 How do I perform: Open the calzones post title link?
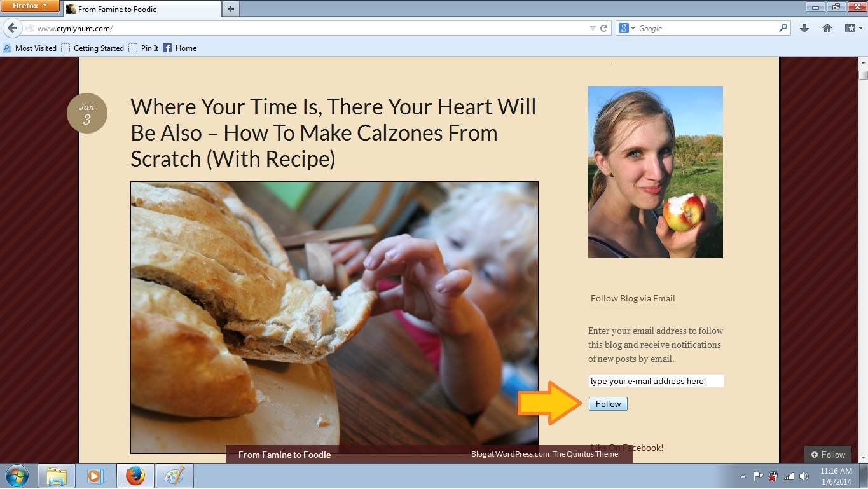pos(333,132)
